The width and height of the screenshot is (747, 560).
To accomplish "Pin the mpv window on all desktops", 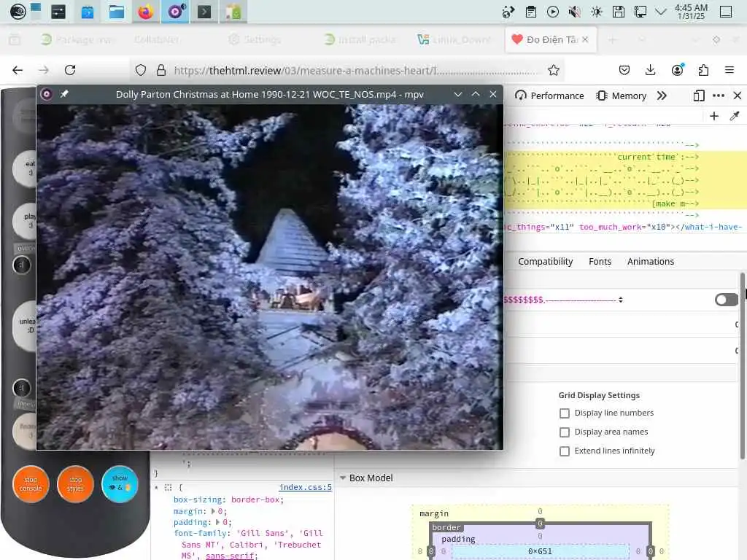I will [64, 94].
